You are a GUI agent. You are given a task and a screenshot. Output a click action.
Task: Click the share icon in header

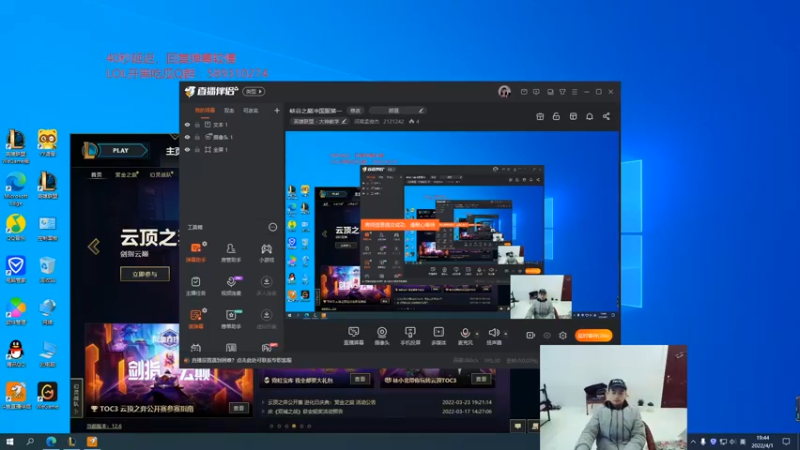tap(606, 117)
